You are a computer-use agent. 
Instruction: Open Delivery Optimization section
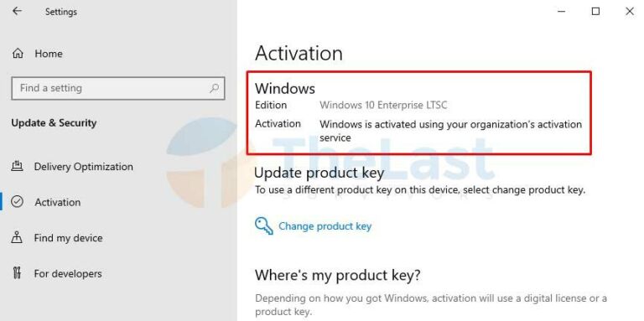click(x=83, y=167)
